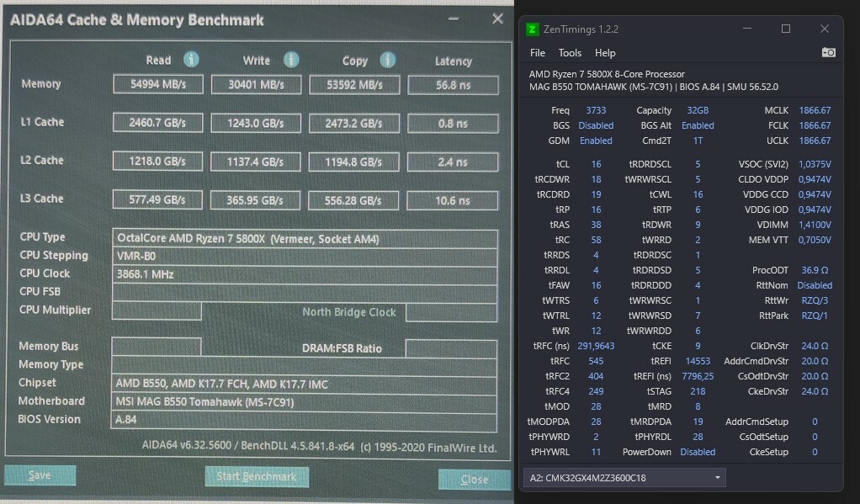Click the VSOC (SVI2) voltage 1,0375V
The image size is (860, 504).
pyautogui.click(x=815, y=164)
